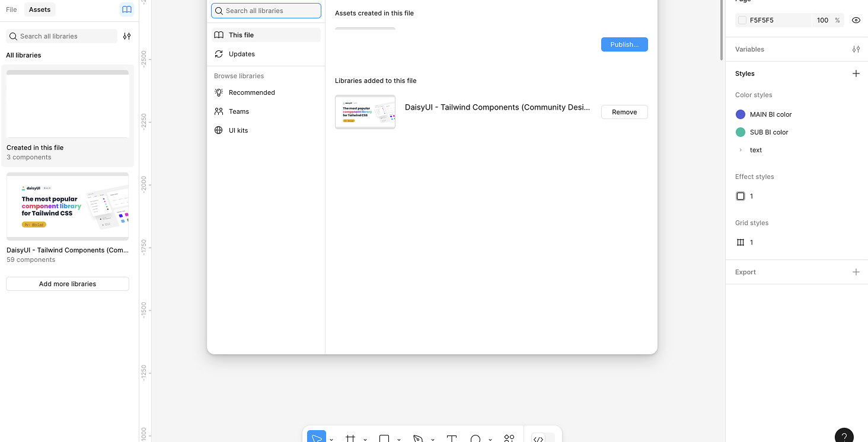This screenshot has height=442, width=868.
Task: Click the grid style 1 icon
Action: (741, 242)
